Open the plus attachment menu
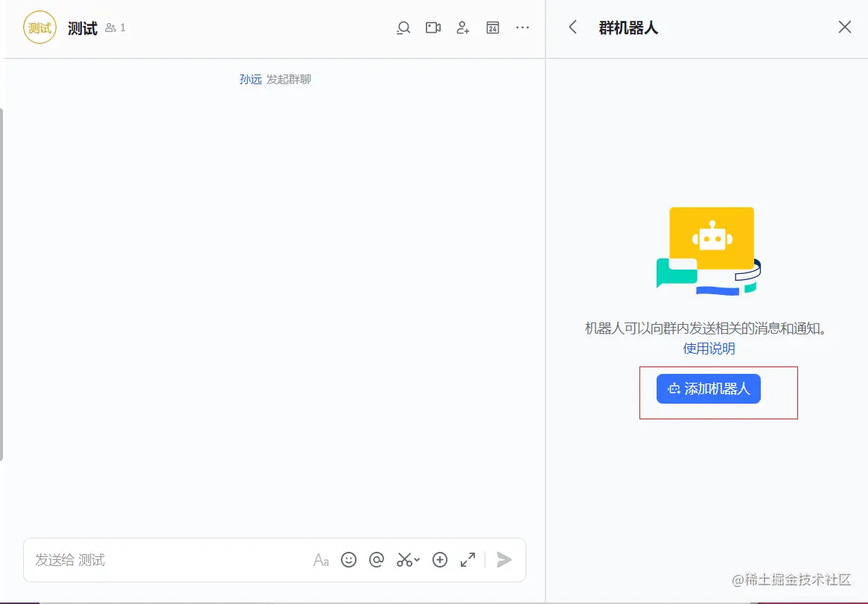Image resolution: width=868 pixels, height=604 pixels. 439,560
